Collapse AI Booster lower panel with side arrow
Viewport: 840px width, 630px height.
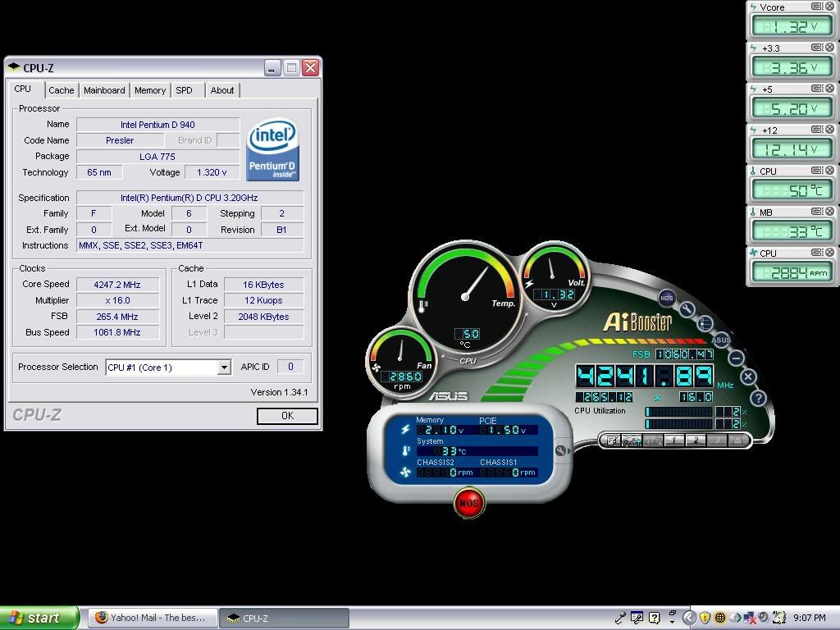pos(561,451)
